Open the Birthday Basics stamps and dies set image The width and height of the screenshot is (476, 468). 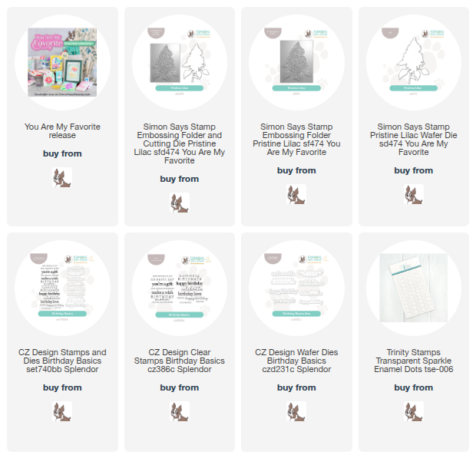point(62,288)
